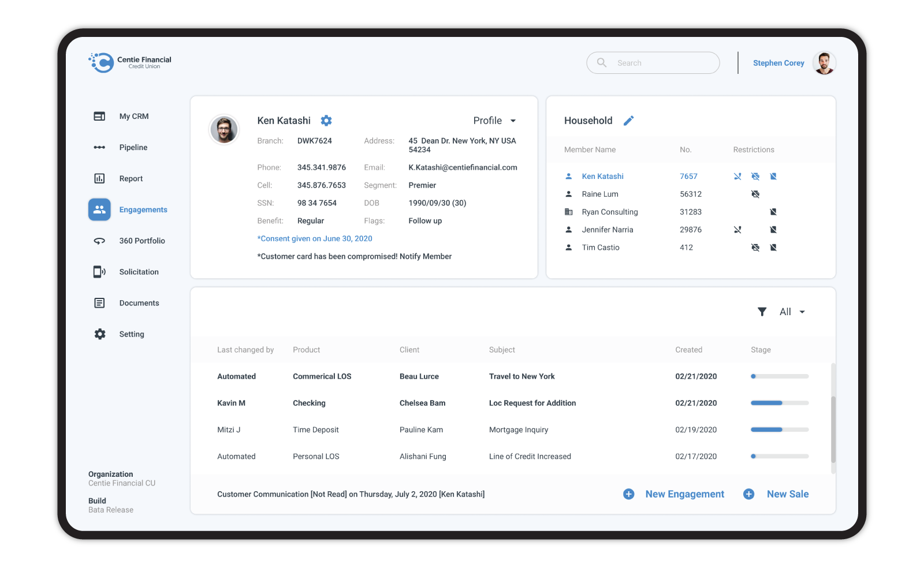Click the Time Deposit product cell
Image resolution: width=924 pixels, height=568 pixels.
[316, 429]
